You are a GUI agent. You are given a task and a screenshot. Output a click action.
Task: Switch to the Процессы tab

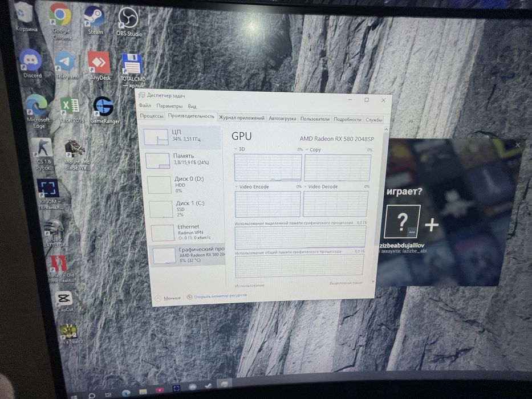151,116
